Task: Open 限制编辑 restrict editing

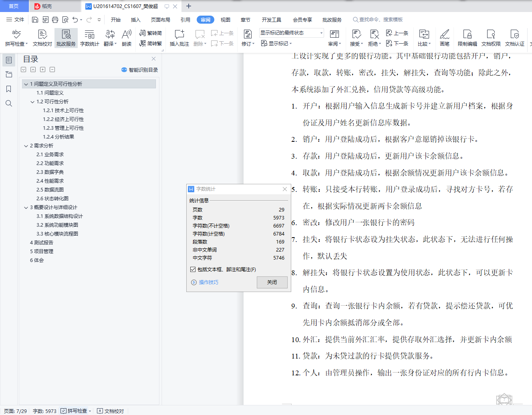Action: 468,38
